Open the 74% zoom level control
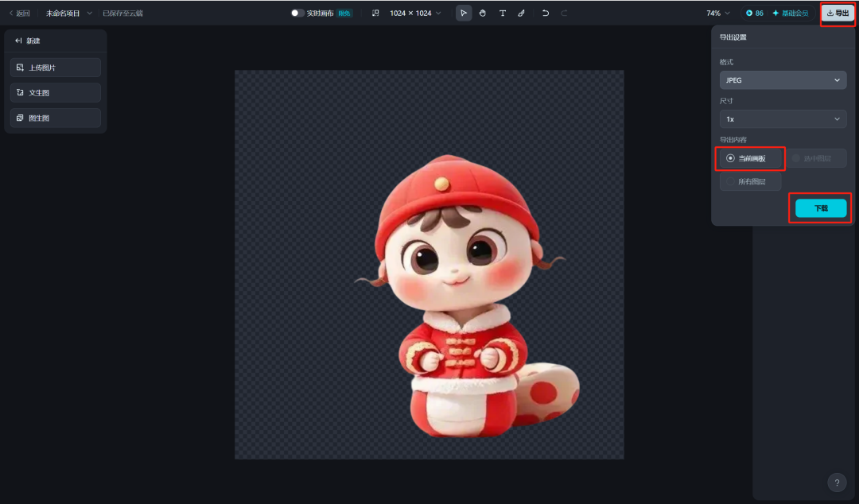Image resolution: width=859 pixels, height=504 pixels. pyautogui.click(x=713, y=13)
